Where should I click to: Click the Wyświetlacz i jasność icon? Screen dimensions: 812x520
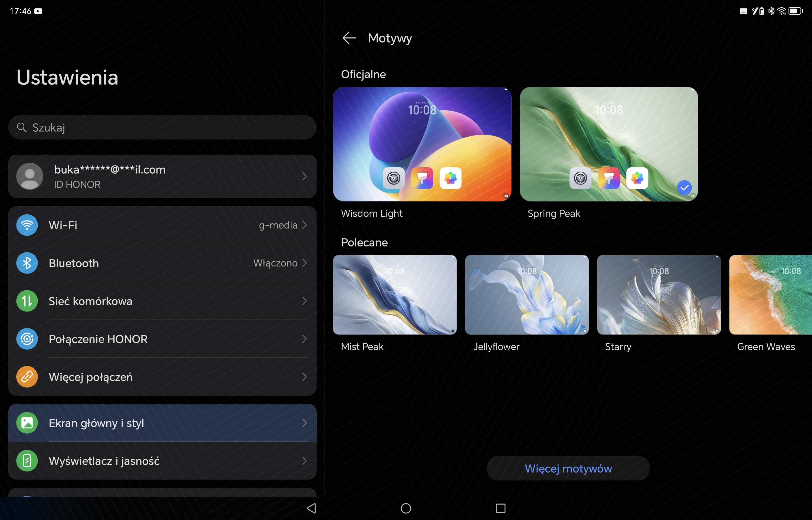click(x=27, y=461)
